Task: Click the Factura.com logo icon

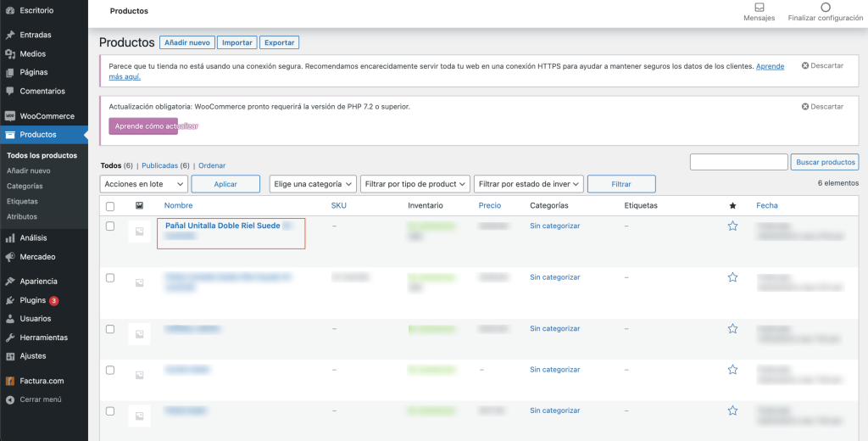Action: 10,381
